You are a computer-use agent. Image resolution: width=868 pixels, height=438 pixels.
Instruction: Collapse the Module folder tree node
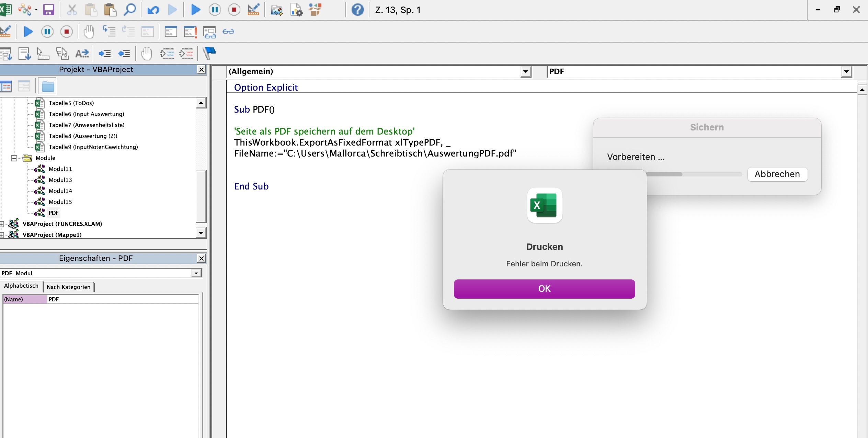pos(14,158)
